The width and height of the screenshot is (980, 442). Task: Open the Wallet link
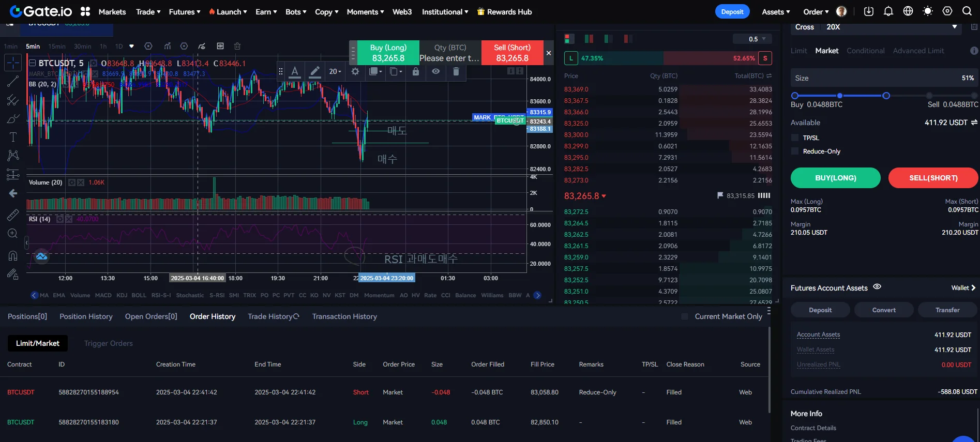963,288
